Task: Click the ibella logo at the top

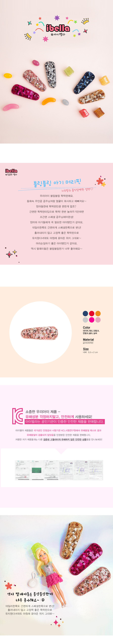Action: [x=58, y=28]
